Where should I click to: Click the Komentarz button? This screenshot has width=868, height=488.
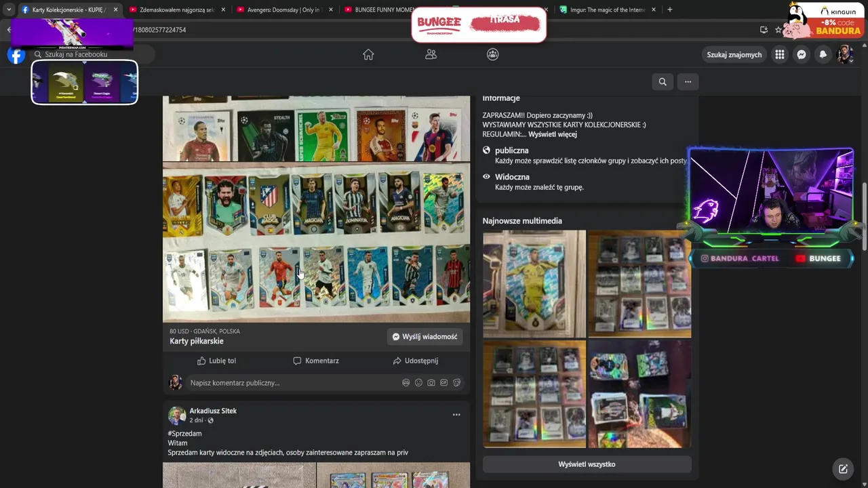point(316,361)
